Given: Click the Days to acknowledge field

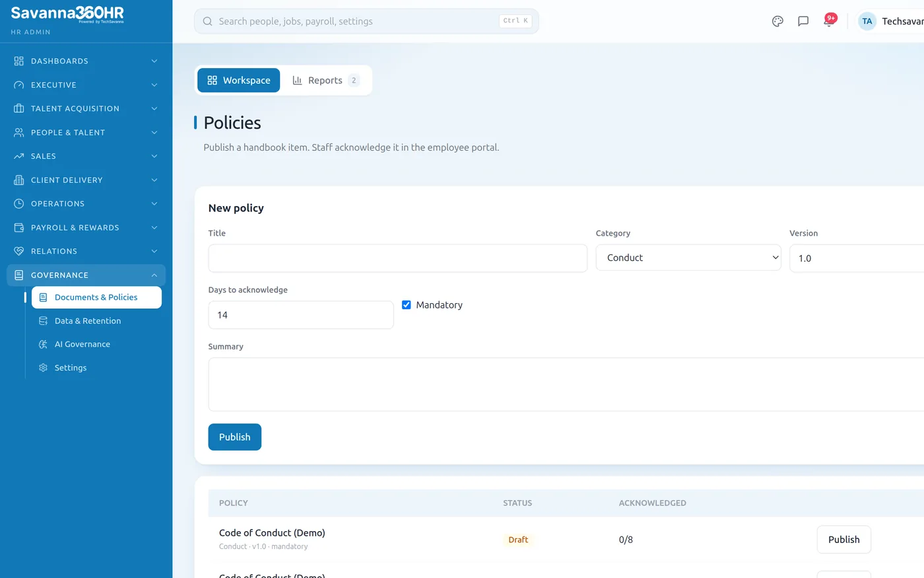Looking at the screenshot, I should point(301,315).
